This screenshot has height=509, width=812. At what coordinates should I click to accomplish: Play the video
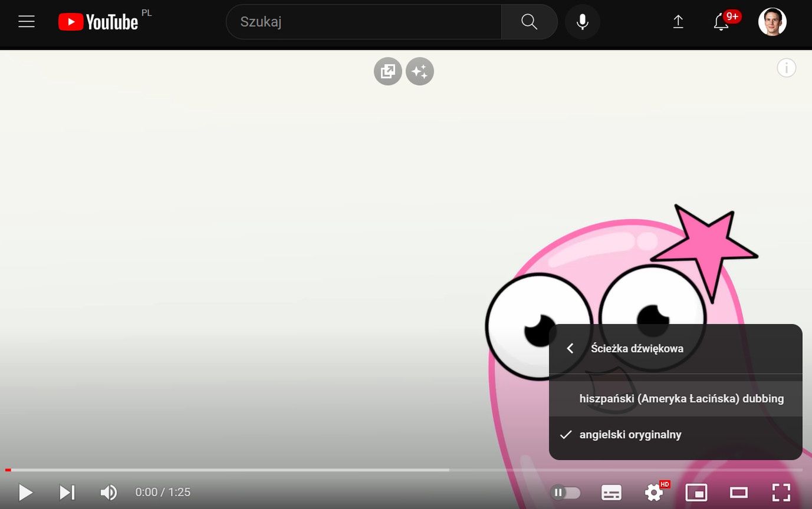pos(25,493)
